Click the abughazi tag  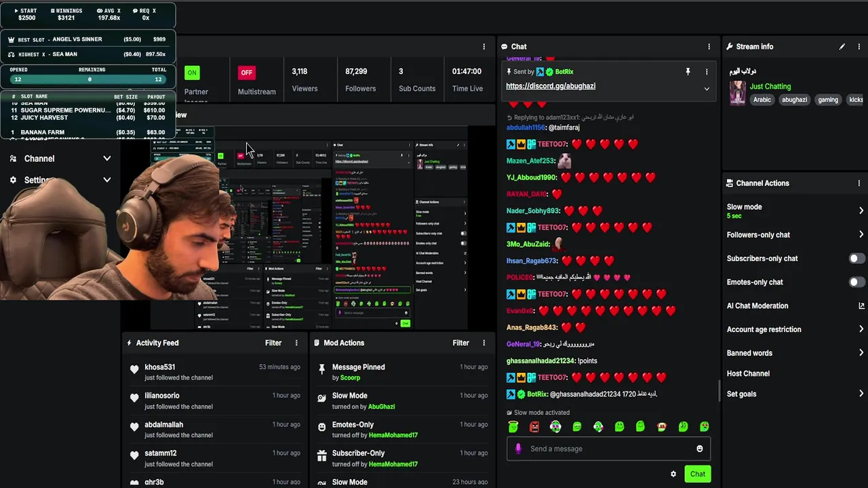794,100
